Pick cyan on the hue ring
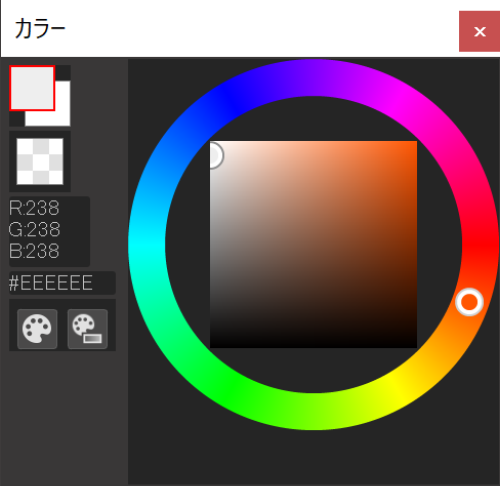Image resolution: width=500 pixels, height=486 pixels. 147,245
